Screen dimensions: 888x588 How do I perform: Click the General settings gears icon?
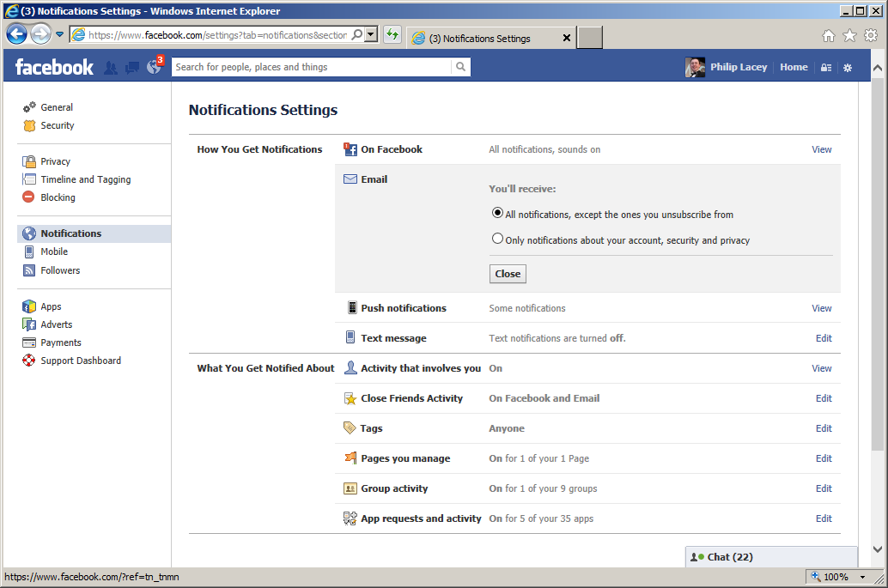pyautogui.click(x=29, y=107)
